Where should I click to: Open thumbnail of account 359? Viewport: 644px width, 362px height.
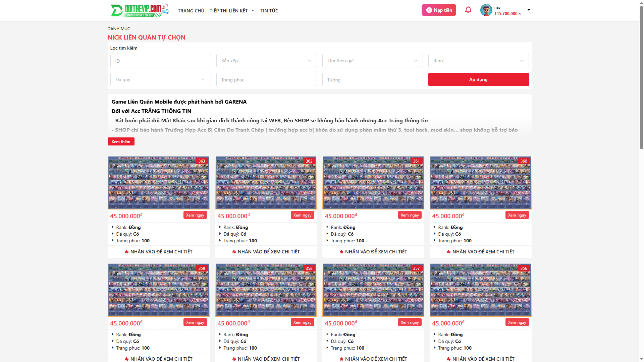click(159, 290)
